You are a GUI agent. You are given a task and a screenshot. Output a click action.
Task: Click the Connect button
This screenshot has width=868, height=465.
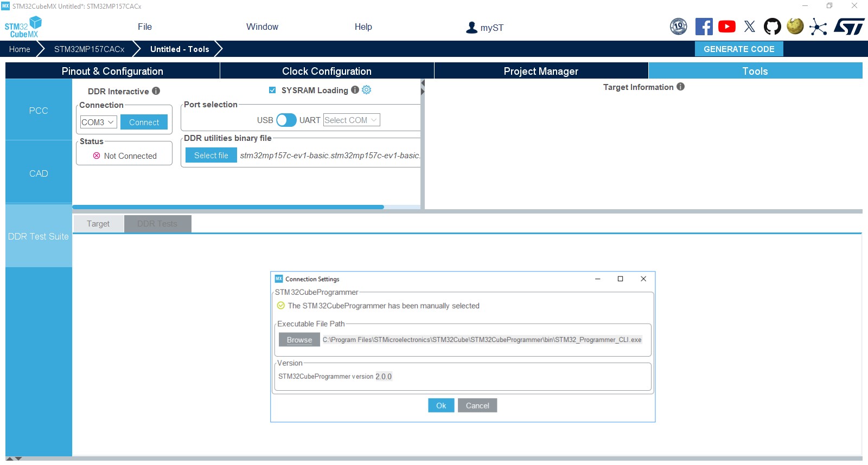[144, 122]
